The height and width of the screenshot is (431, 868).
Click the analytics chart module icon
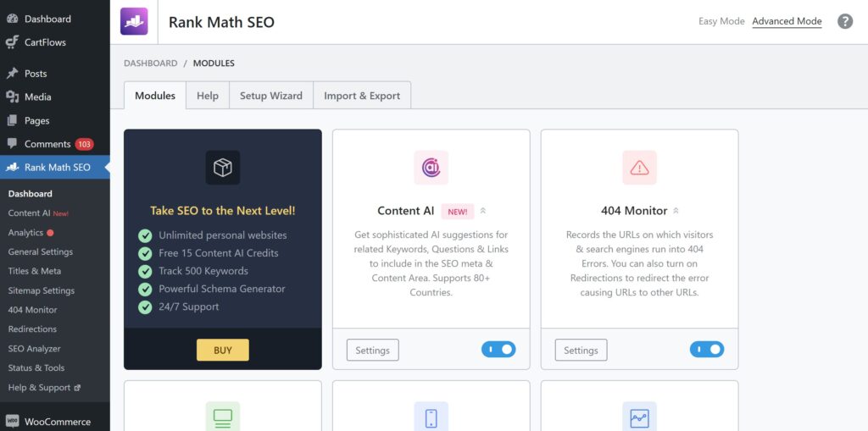pos(639,417)
